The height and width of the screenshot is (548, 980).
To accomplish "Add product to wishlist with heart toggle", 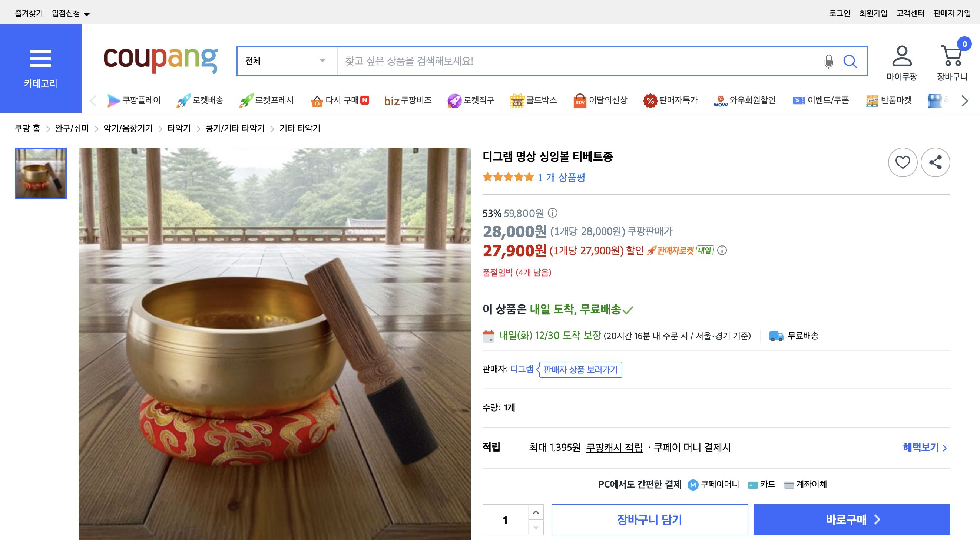I will tap(903, 162).
